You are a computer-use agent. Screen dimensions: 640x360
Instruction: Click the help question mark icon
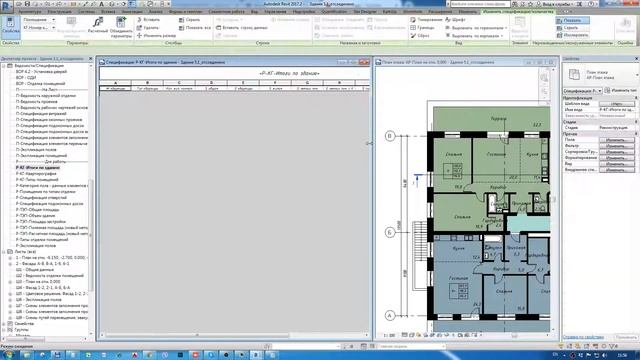click(592, 4)
